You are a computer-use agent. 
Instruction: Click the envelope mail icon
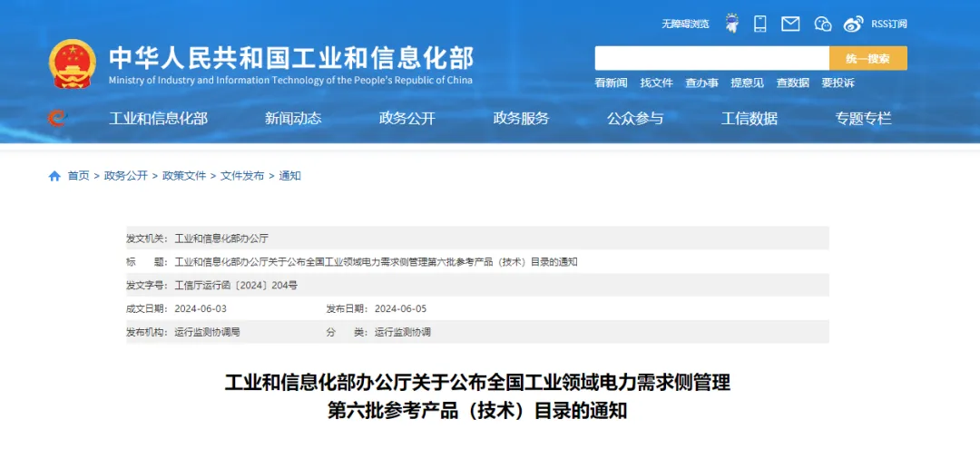pyautogui.click(x=790, y=24)
